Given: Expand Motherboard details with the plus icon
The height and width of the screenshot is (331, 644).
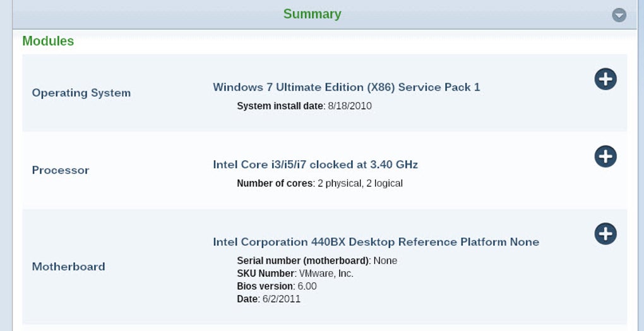Looking at the screenshot, I should pyautogui.click(x=605, y=234).
